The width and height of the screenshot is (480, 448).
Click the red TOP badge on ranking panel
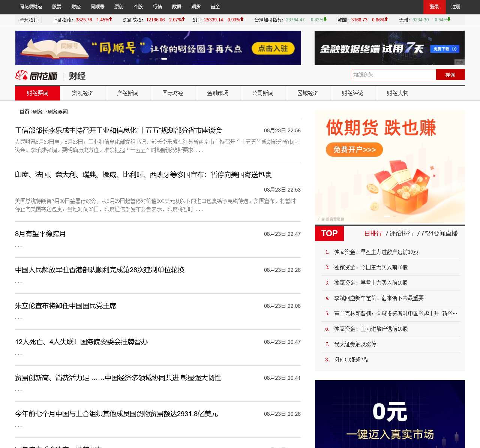(x=329, y=233)
